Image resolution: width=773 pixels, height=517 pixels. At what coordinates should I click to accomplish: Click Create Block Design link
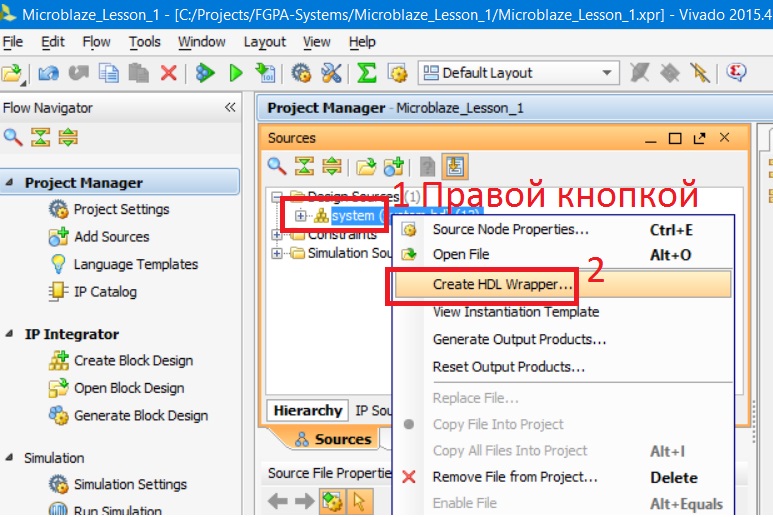(x=133, y=361)
